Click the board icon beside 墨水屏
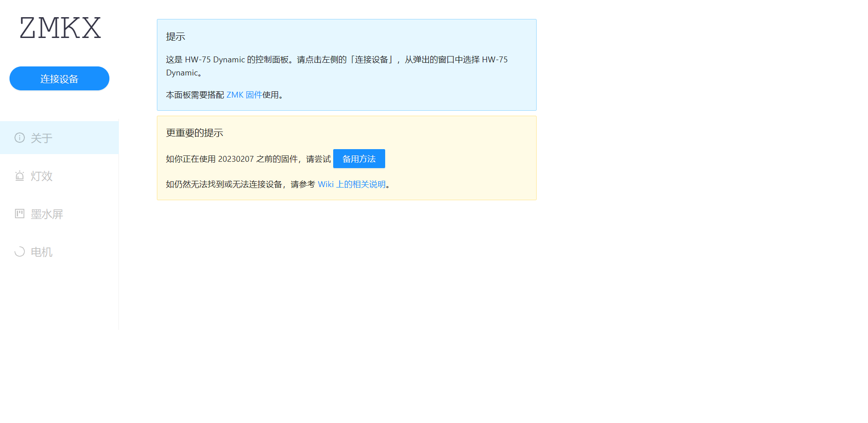This screenshot has width=868, height=423. pyautogui.click(x=19, y=214)
